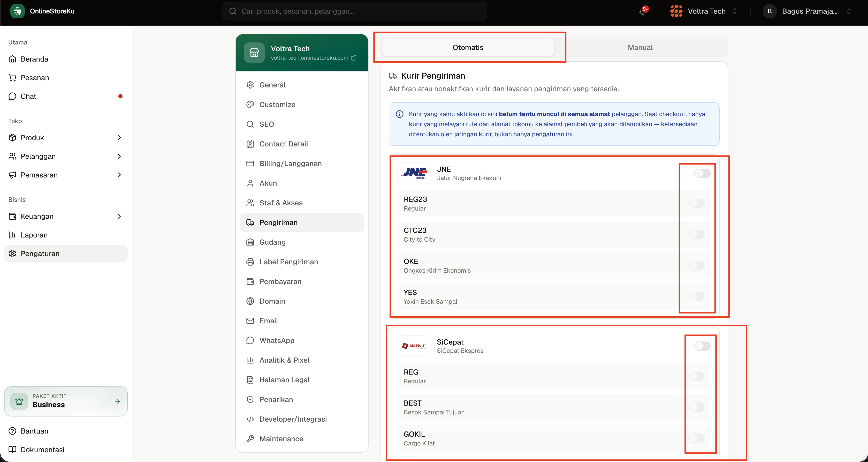The width and height of the screenshot is (868, 462).
Task: Click the Maintenance wrench icon
Action: pyautogui.click(x=250, y=439)
